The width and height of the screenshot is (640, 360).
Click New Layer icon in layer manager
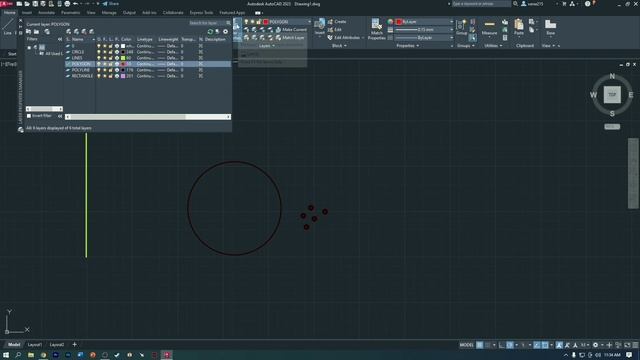pos(69,31)
